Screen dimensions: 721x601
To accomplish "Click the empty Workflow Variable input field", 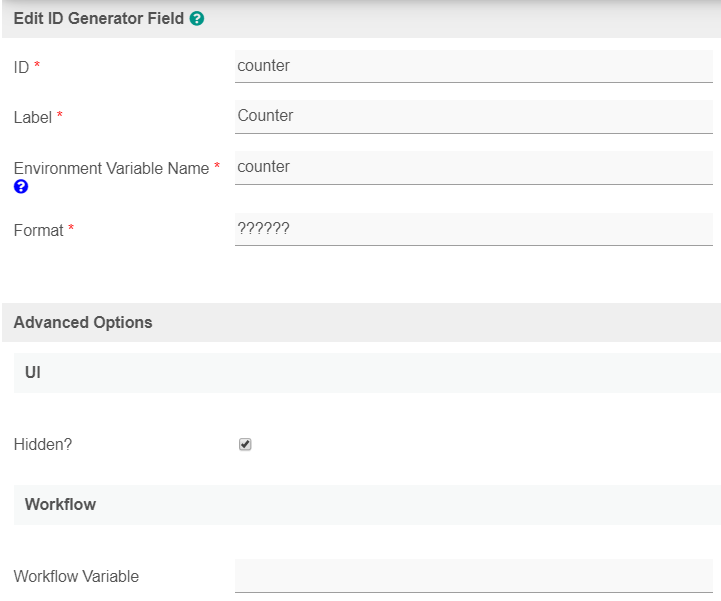I will 473,576.
